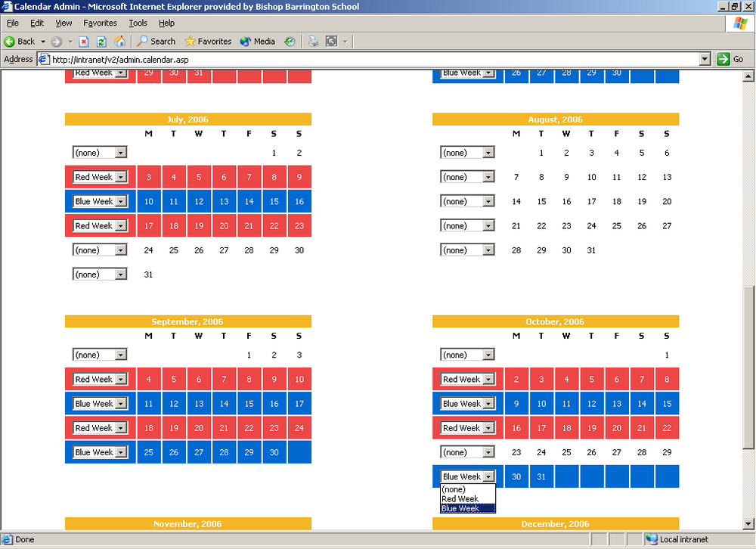This screenshot has height=549, width=756.
Task: Open week dropdown for October 16 row
Action: 467,428
